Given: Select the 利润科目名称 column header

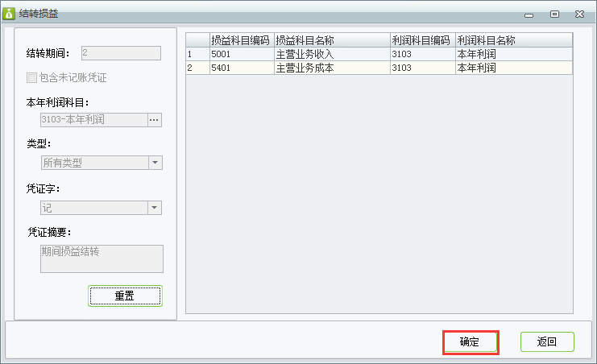Looking at the screenshot, I should click(x=514, y=40).
